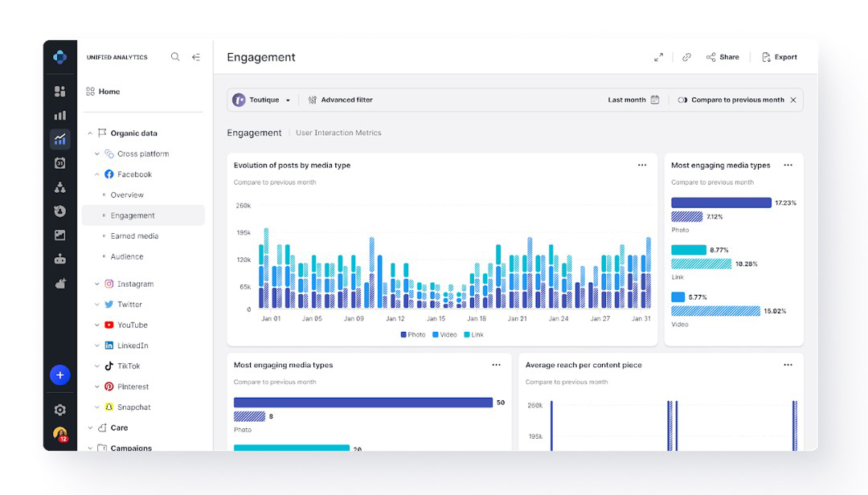Open the Share menu
The image size is (868, 495).
pos(722,57)
